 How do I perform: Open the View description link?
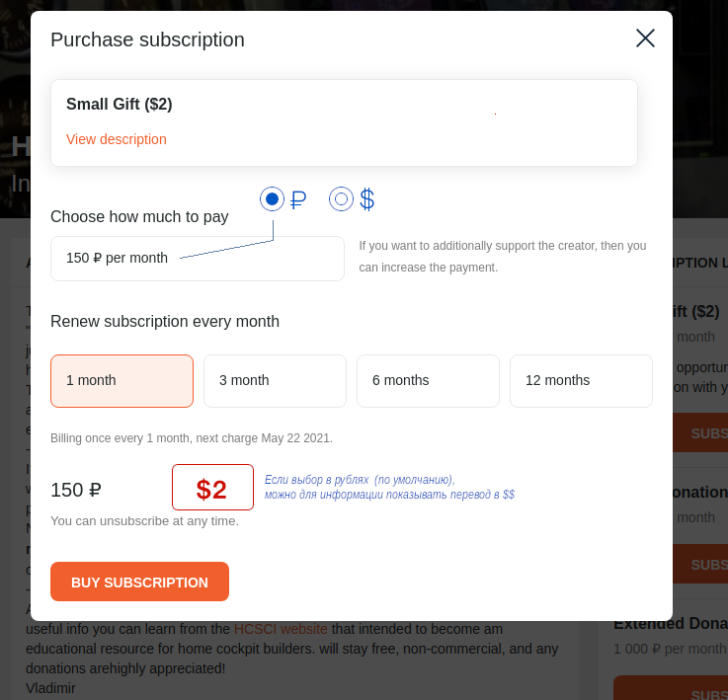click(x=117, y=139)
